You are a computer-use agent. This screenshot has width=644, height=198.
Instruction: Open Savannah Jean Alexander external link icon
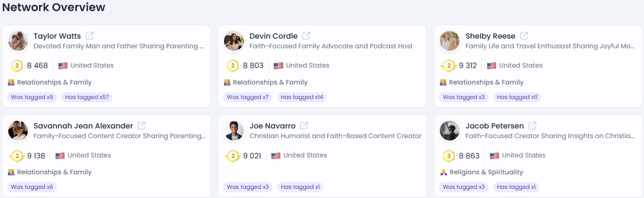click(x=141, y=126)
